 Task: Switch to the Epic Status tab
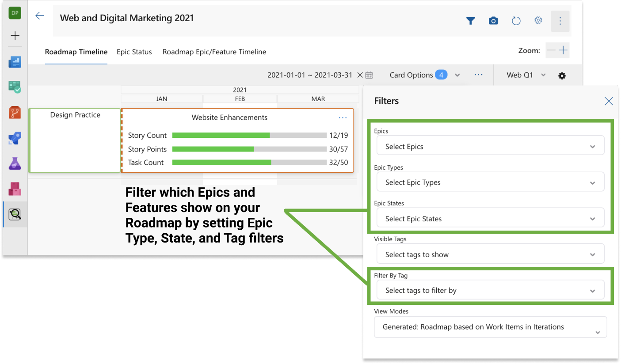pos(134,52)
